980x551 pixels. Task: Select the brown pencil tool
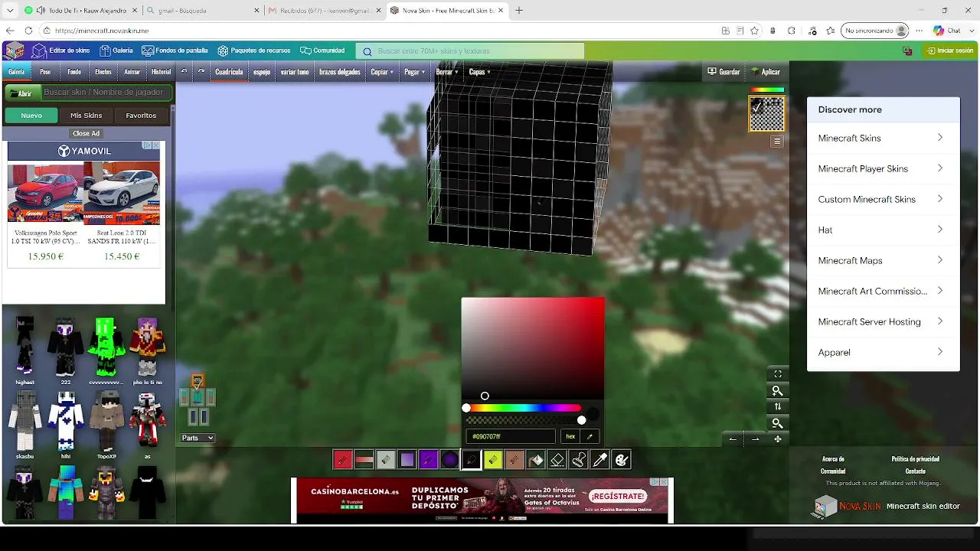514,460
